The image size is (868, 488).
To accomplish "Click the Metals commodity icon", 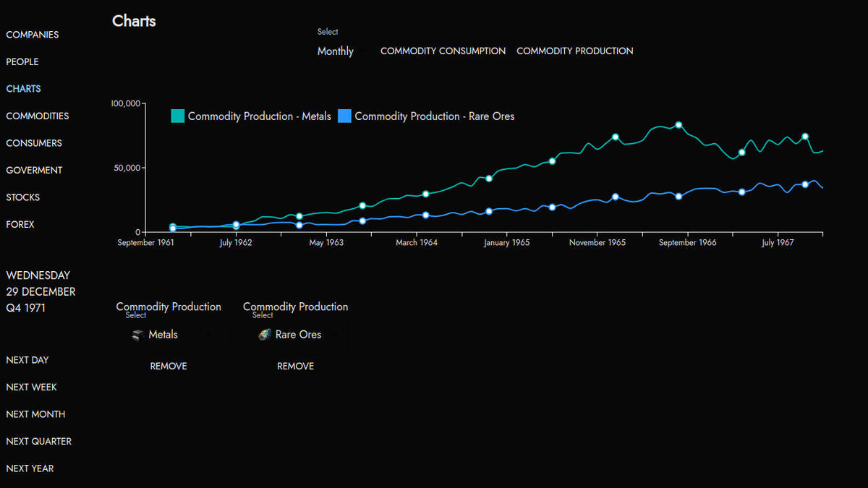I will (138, 335).
